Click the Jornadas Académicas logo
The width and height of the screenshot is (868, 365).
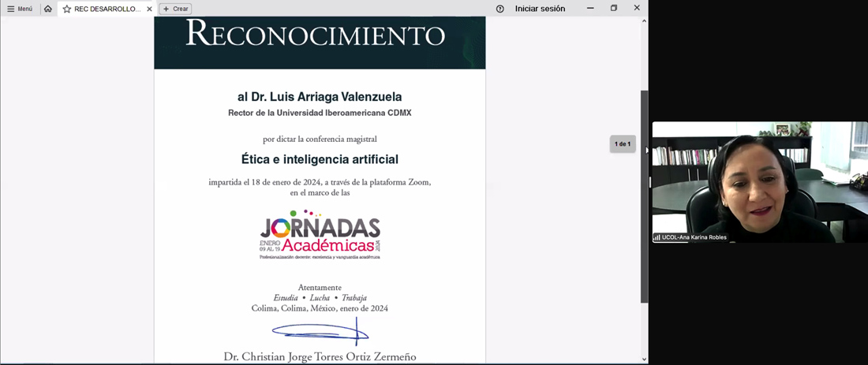tap(320, 234)
